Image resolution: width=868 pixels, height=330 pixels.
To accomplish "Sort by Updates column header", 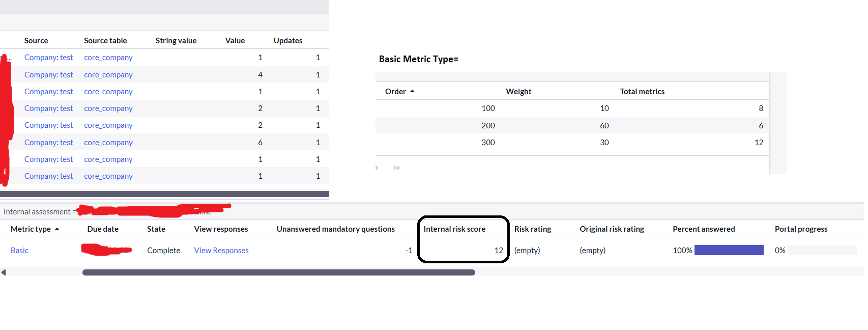I will click(x=288, y=40).
